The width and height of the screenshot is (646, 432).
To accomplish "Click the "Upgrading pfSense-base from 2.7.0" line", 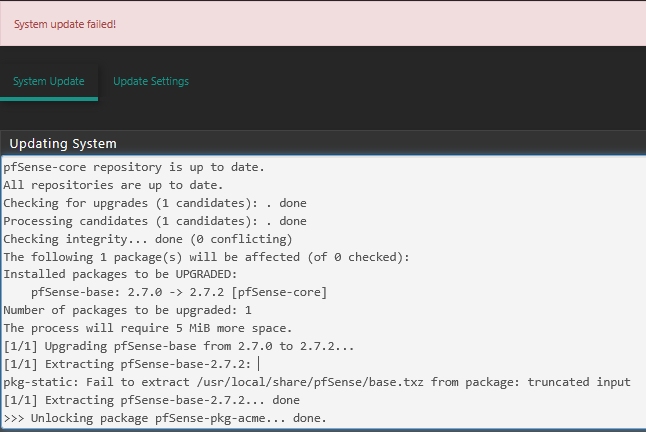I will [x=179, y=346].
